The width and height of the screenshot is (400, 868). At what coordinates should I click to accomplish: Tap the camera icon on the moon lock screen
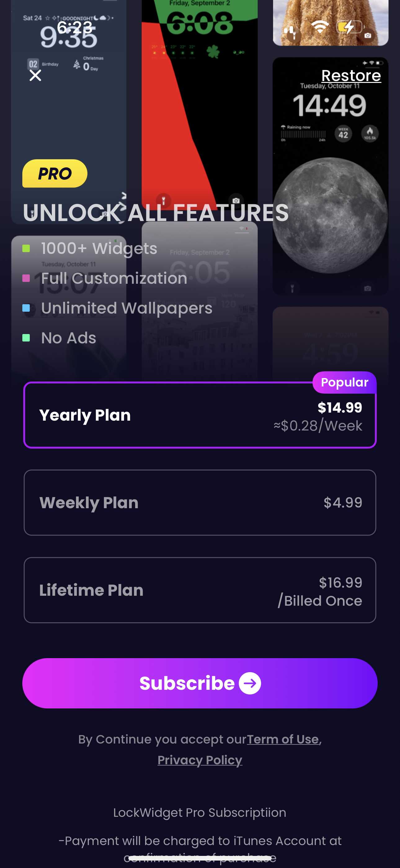367,288
